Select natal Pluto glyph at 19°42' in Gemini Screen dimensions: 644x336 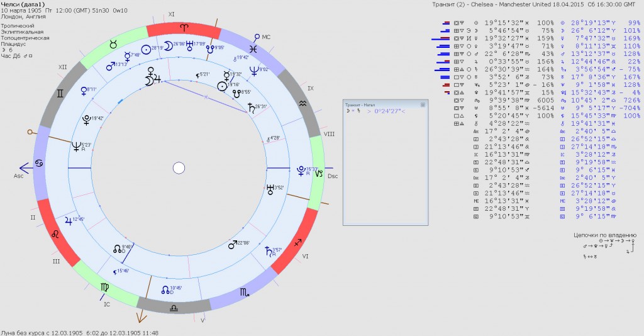pos(87,120)
